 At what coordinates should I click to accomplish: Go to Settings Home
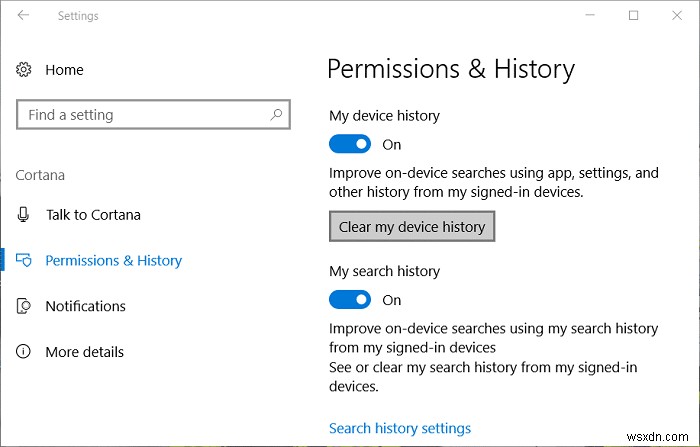pyautogui.click(x=64, y=70)
